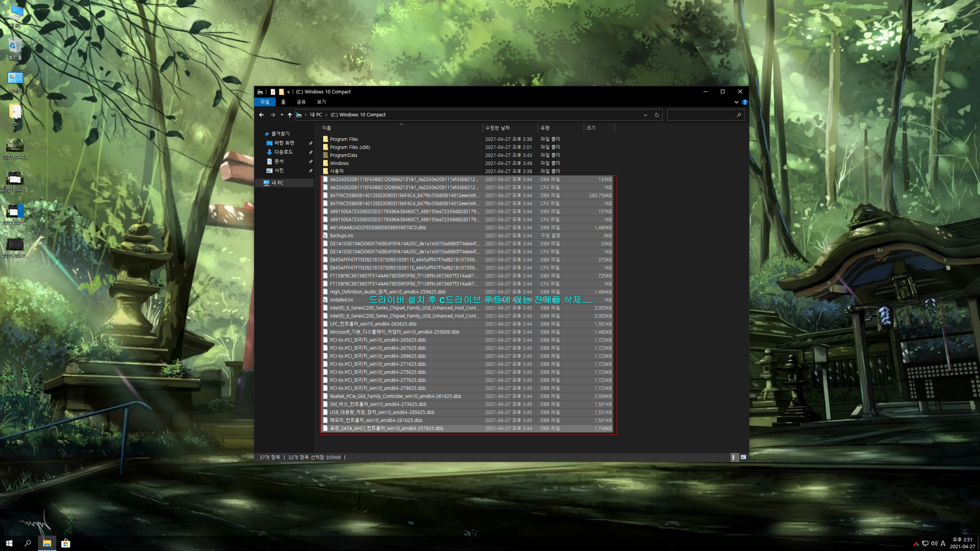980x551 pixels.
Task: Select the Installed.ini file
Action: pyautogui.click(x=468, y=300)
